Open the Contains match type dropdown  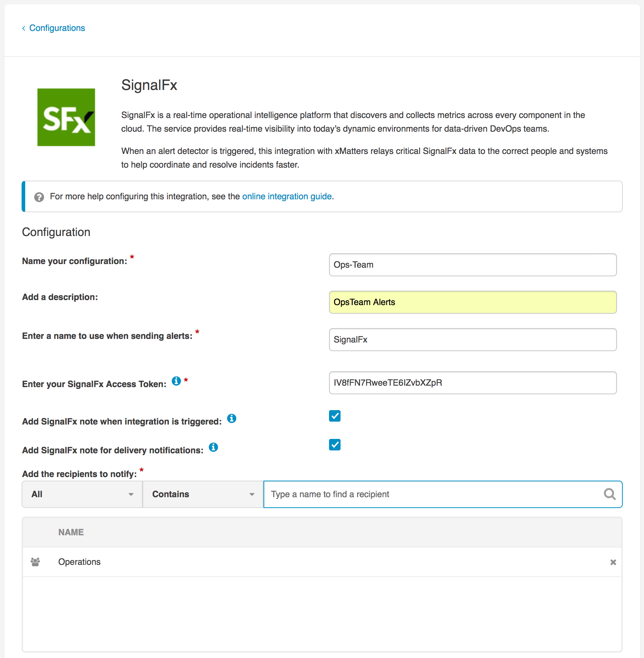pos(203,494)
